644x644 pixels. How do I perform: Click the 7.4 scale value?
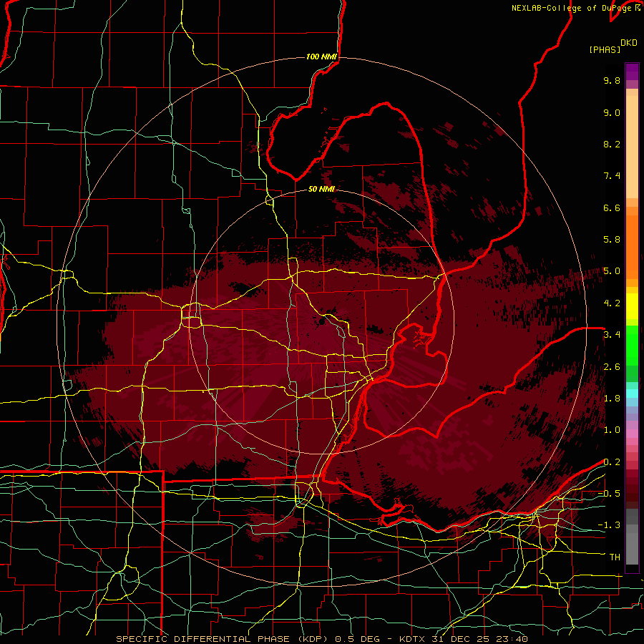(x=612, y=176)
